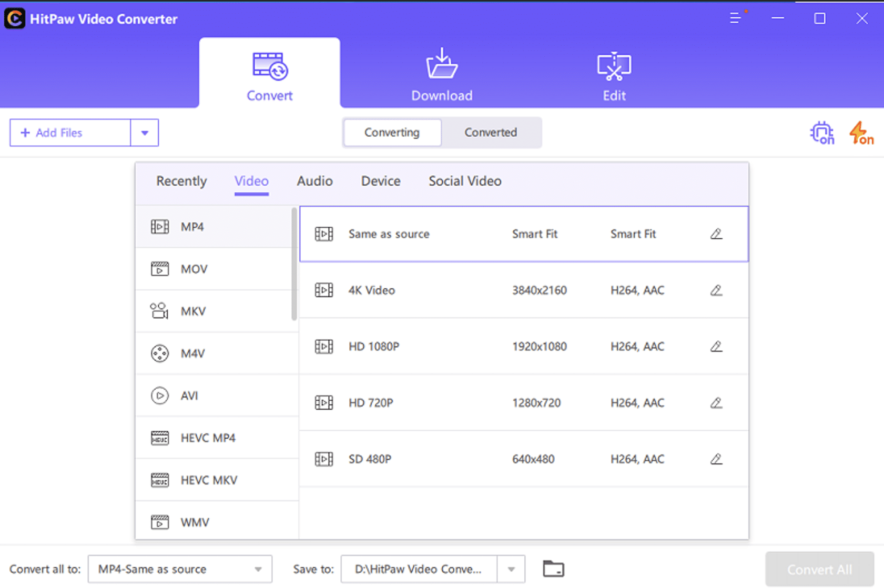
Task: Choose the HD 720P preset
Action: pos(524,403)
